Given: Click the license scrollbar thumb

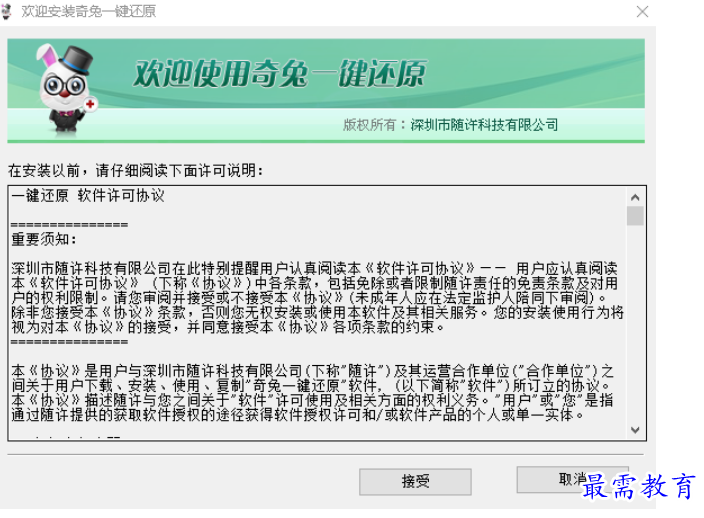Looking at the screenshot, I should [635, 216].
